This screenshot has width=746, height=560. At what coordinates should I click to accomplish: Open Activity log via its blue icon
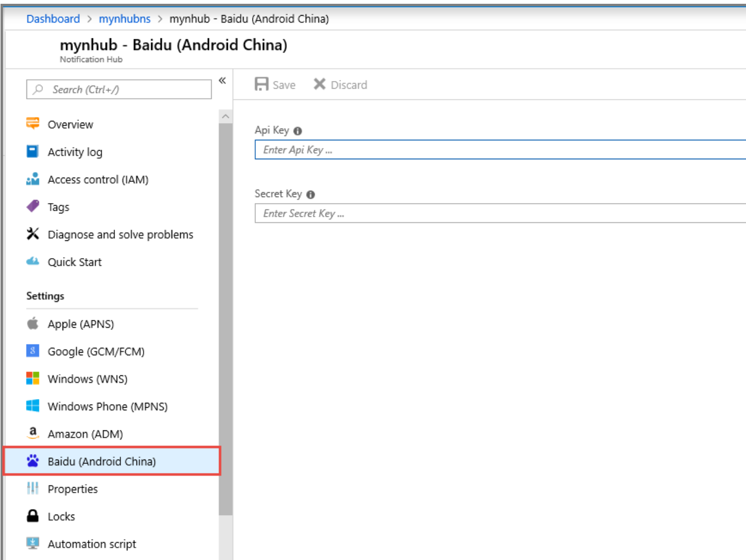pos(33,151)
